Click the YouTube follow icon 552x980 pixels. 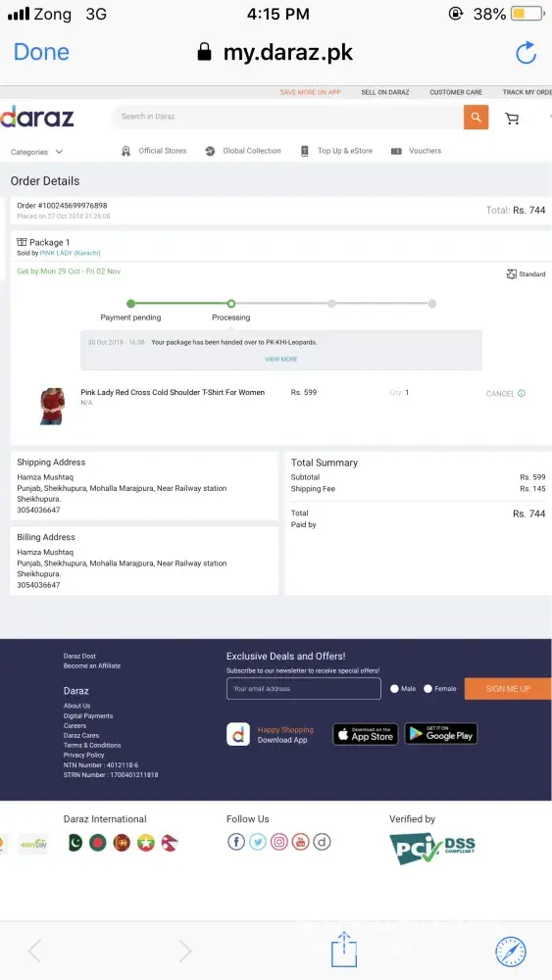click(x=301, y=842)
